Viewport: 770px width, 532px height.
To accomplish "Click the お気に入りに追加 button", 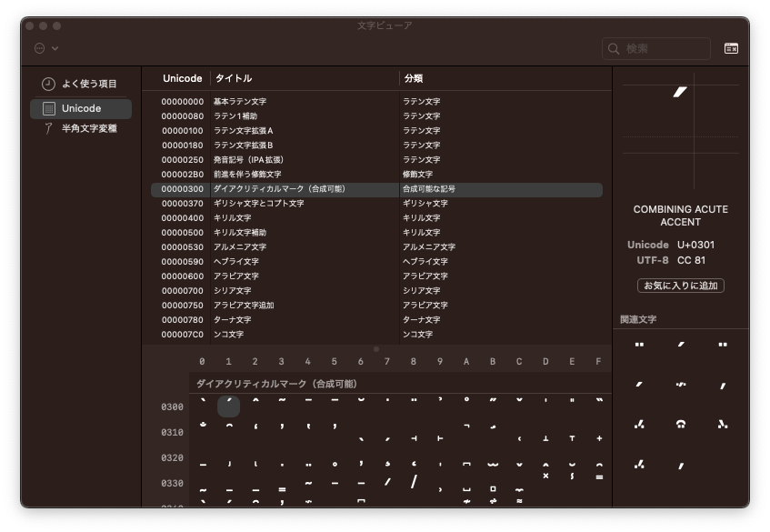I will pos(681,286).
